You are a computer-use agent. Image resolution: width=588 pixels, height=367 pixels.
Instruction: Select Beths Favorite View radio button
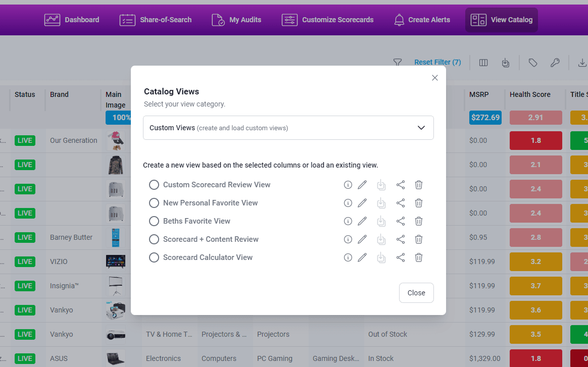(154, 221)
